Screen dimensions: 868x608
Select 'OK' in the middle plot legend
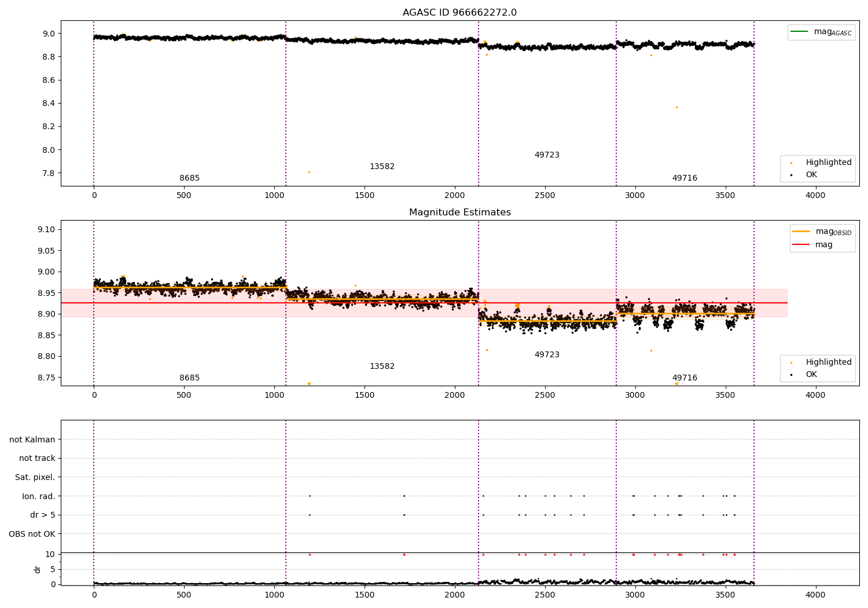[811, 374]
